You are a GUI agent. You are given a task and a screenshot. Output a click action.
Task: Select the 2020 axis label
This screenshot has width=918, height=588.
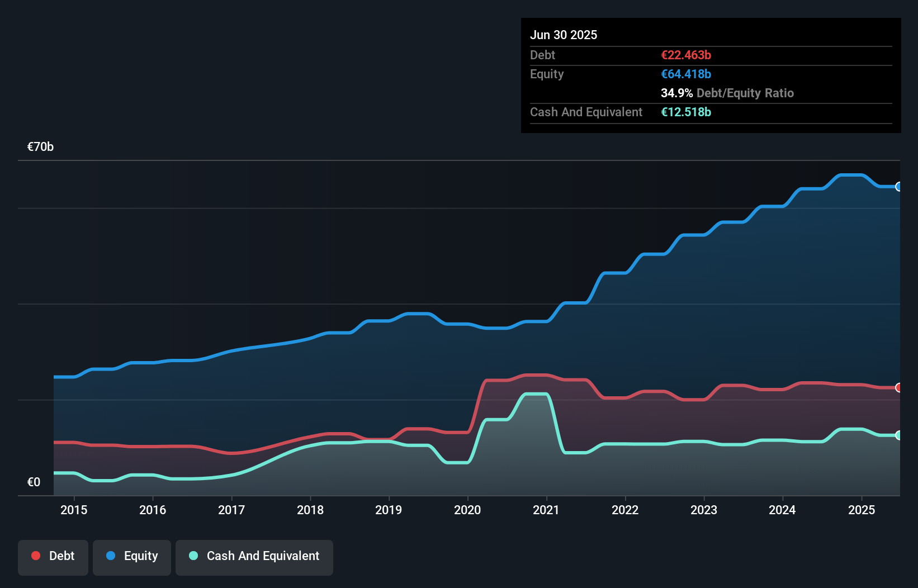pyautogui.click(x=467, y=510)
